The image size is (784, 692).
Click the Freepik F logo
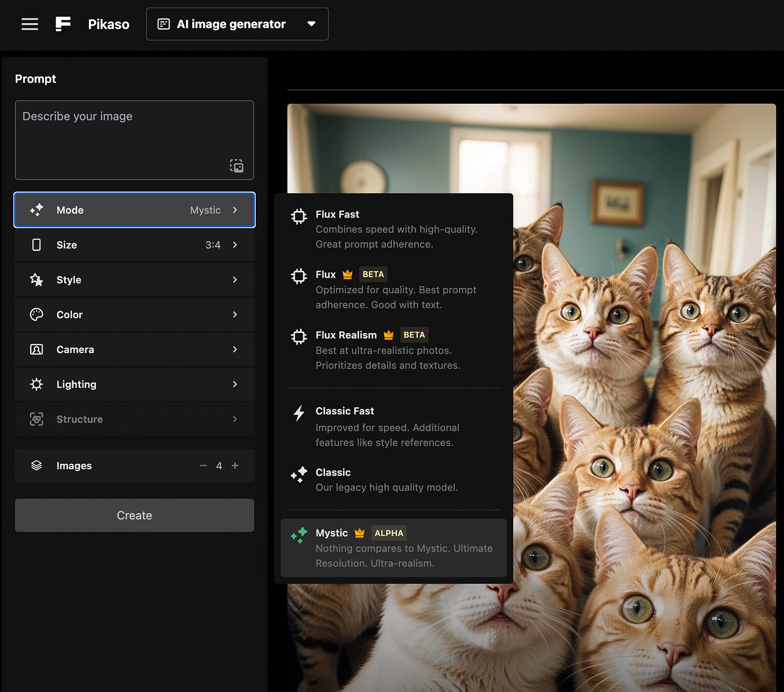pos(63,24)
